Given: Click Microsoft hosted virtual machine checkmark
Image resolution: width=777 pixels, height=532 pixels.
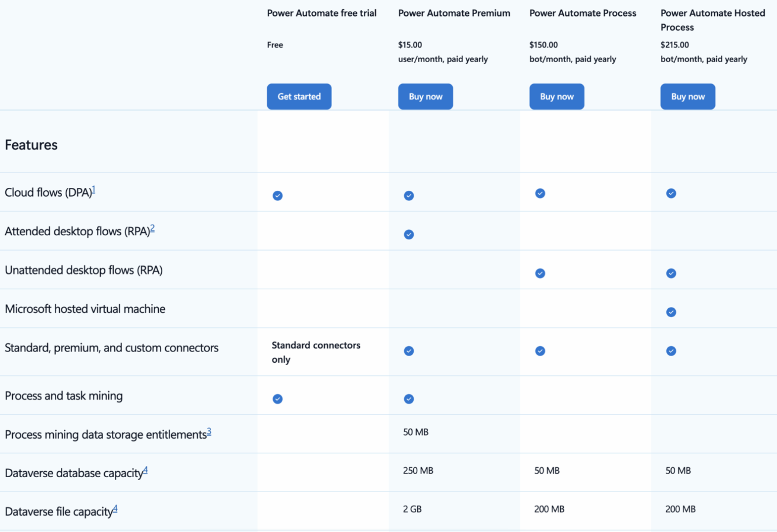Looking at the screenshot, I should [x=671, y=312].
